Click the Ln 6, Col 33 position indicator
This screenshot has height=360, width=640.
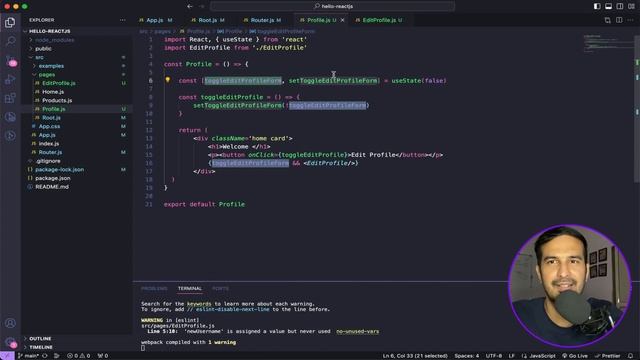click(415, 356)
